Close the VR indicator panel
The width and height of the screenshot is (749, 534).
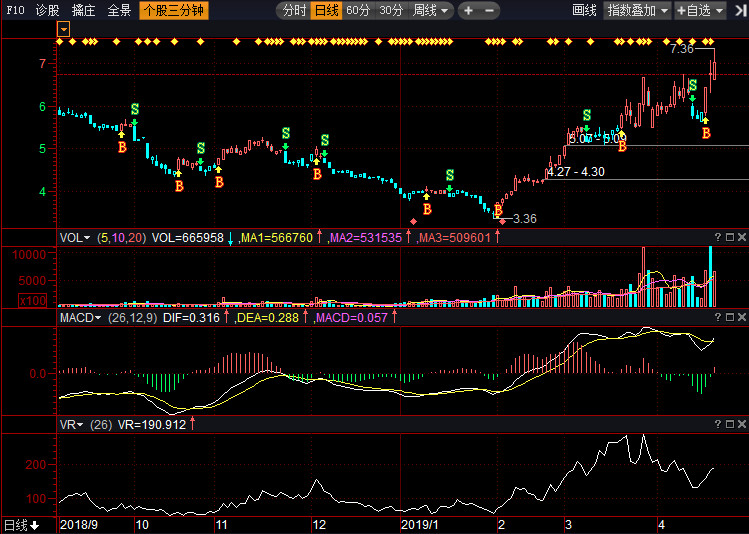pyautogui.click(x=741, y=424)
